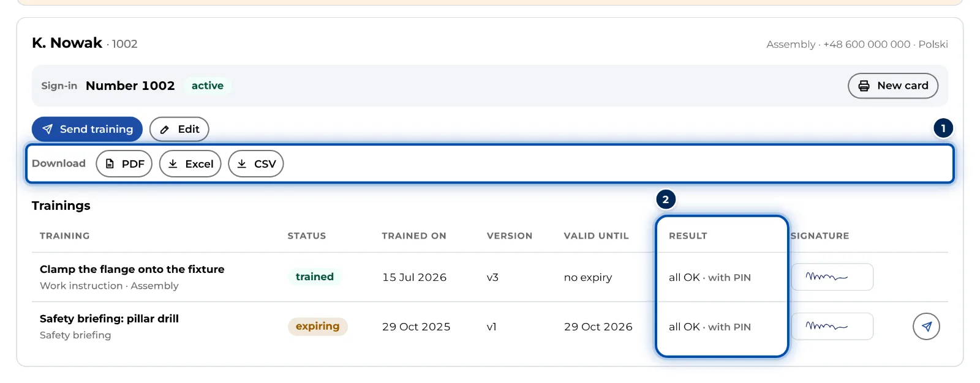
Task: Click 'Number 1002' sign-in value
Action: [x=130, y=86]
